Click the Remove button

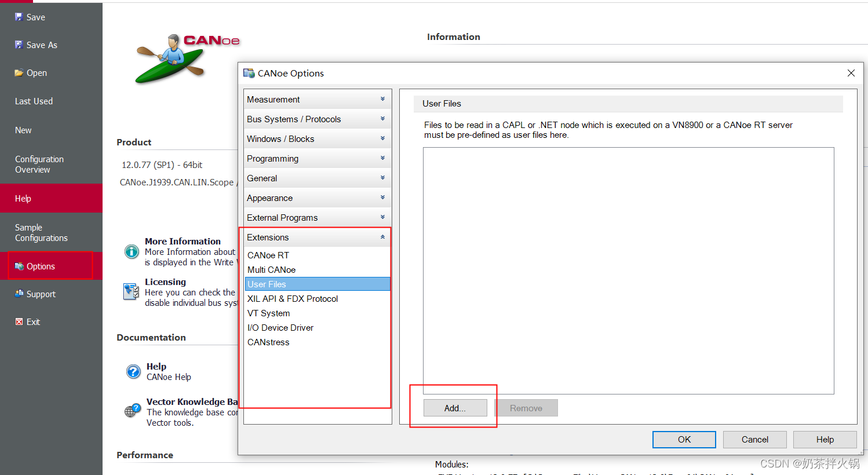[x=526, y=408]
